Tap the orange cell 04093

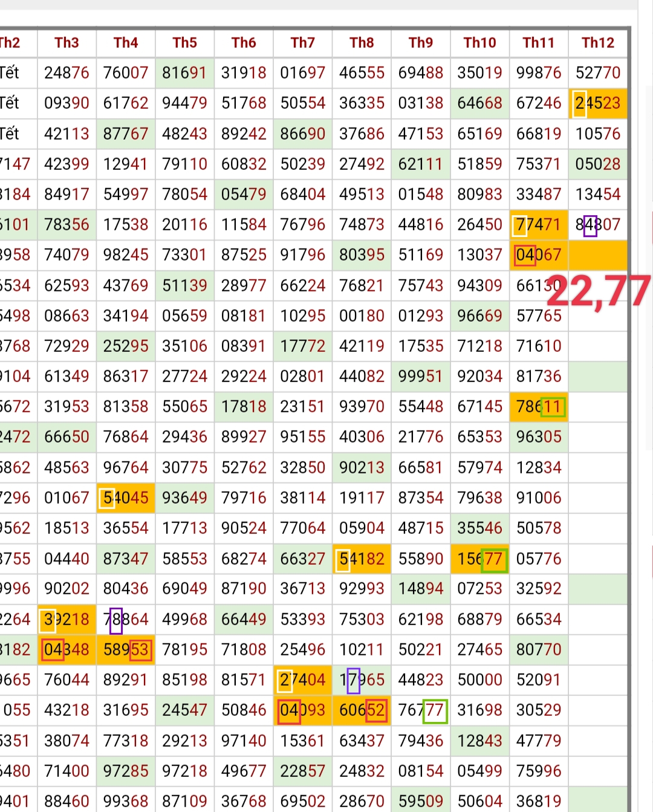pyautogui.click(x=303, y=710)
